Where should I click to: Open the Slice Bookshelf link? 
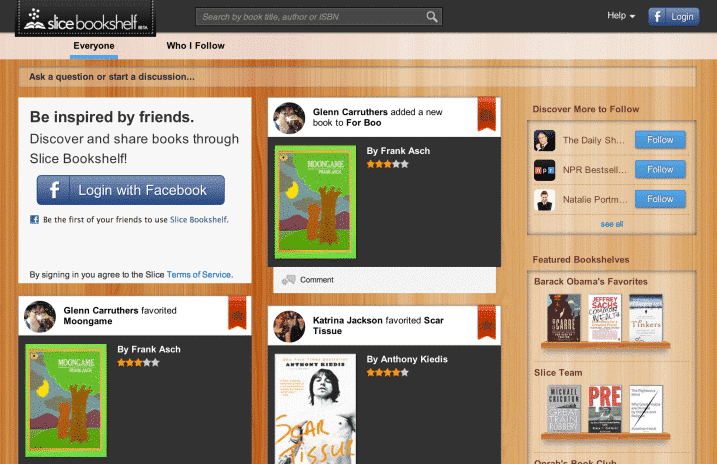(198, 220)
